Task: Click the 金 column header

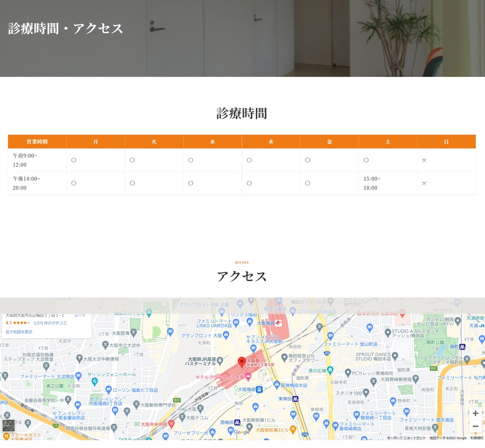Action: click(329, 142)
